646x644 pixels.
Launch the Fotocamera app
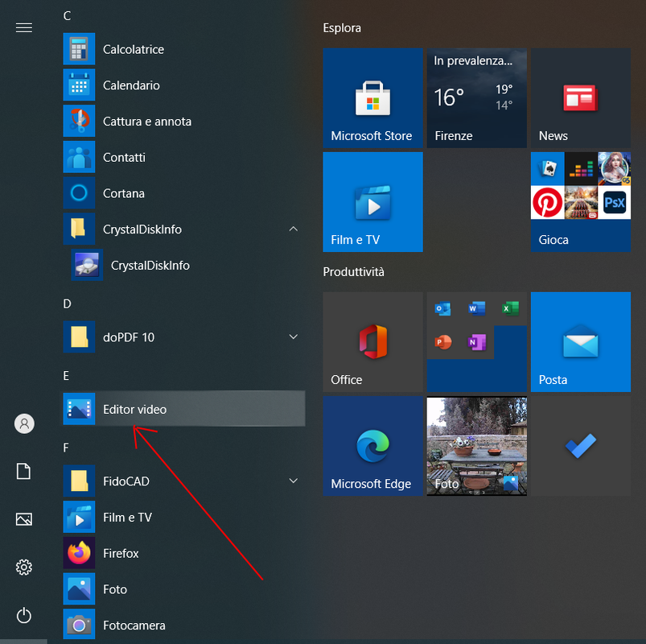[183, 625]
